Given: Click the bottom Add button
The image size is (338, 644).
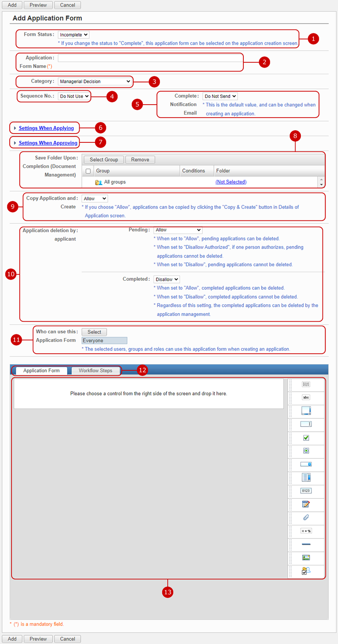Looking at the screenshot, I should 12,639.
